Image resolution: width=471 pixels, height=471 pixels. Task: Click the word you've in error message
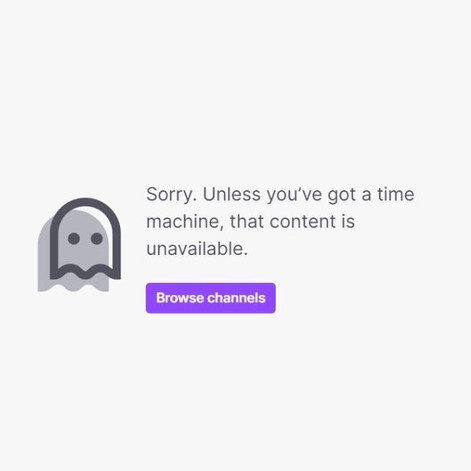pyautogui.click(x=294, y=194)
